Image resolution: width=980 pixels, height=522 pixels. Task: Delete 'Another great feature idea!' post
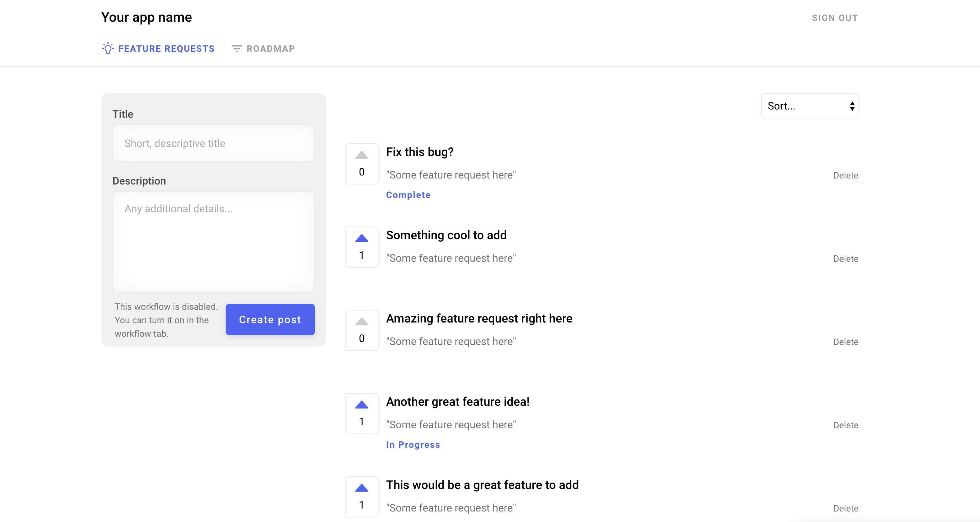pyautogui.click(x=845, y=425)
